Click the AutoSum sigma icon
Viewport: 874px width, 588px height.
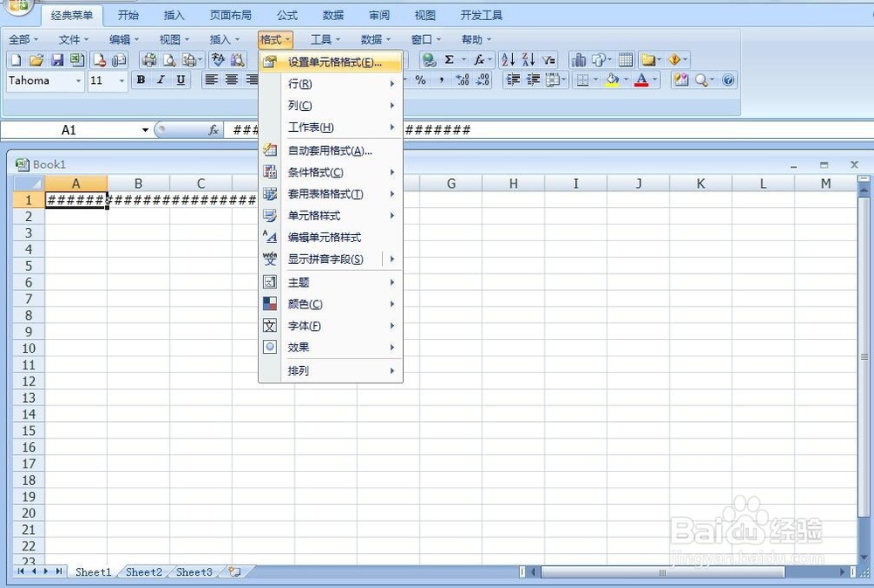point(449,59)
